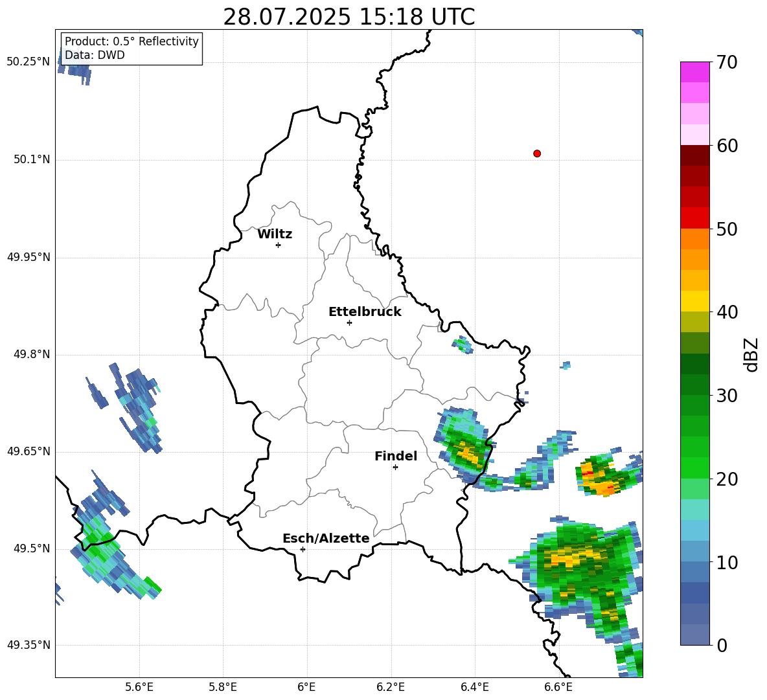Click the 'Data: DWD' text
Viewport: 767px width, 700px height.
point(95,55)
